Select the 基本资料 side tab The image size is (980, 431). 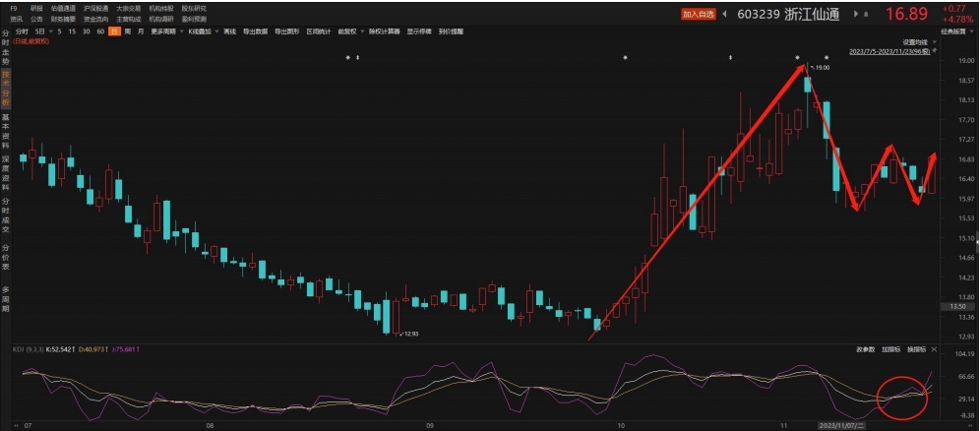coord(6,131)
